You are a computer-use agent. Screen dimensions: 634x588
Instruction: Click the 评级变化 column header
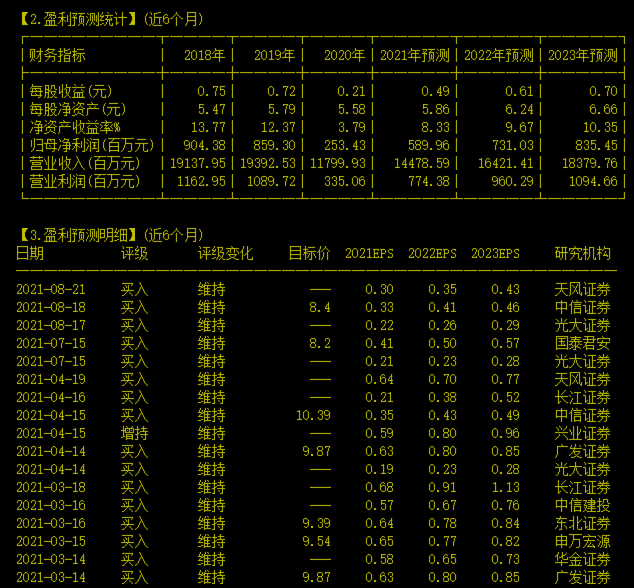pyautogui.click(x=225, y=254)
